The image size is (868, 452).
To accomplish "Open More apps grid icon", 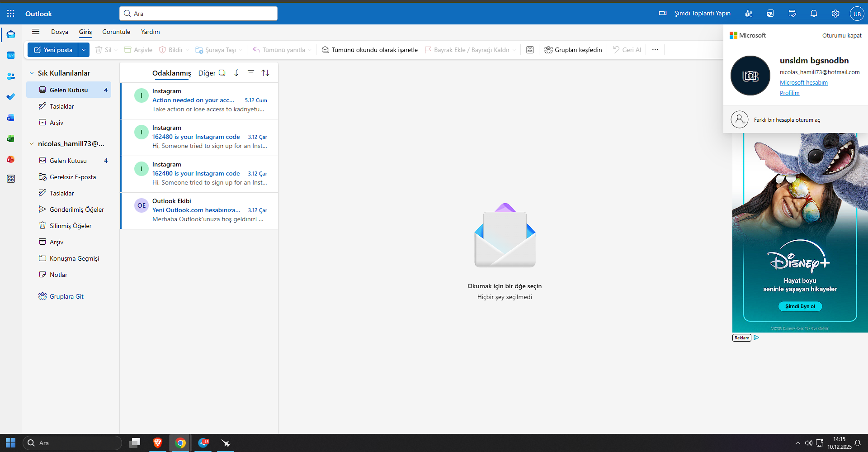I will (x=11, y=179).
